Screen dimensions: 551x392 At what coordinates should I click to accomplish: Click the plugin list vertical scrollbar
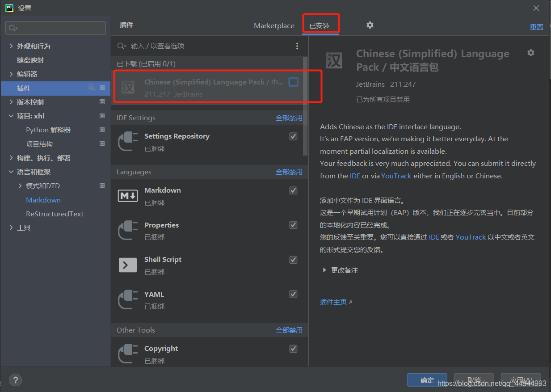point(305,106)
